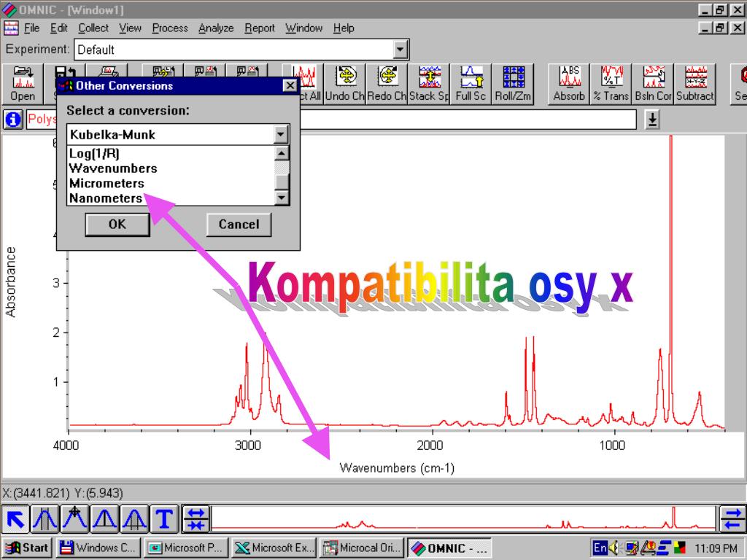
Task: Switch to Windows C... taskbar window
Action: click(x=99, y=548)
